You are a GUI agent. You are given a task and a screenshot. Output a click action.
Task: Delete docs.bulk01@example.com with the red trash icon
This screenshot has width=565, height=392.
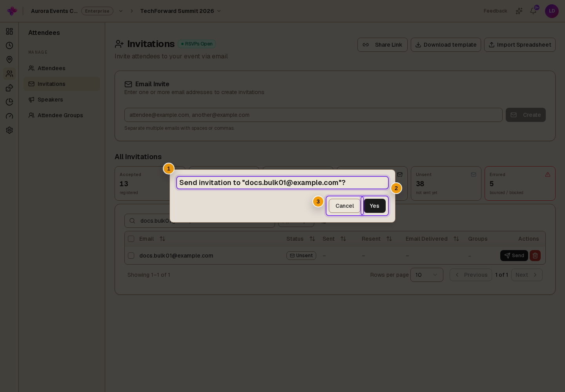(535, 256)
